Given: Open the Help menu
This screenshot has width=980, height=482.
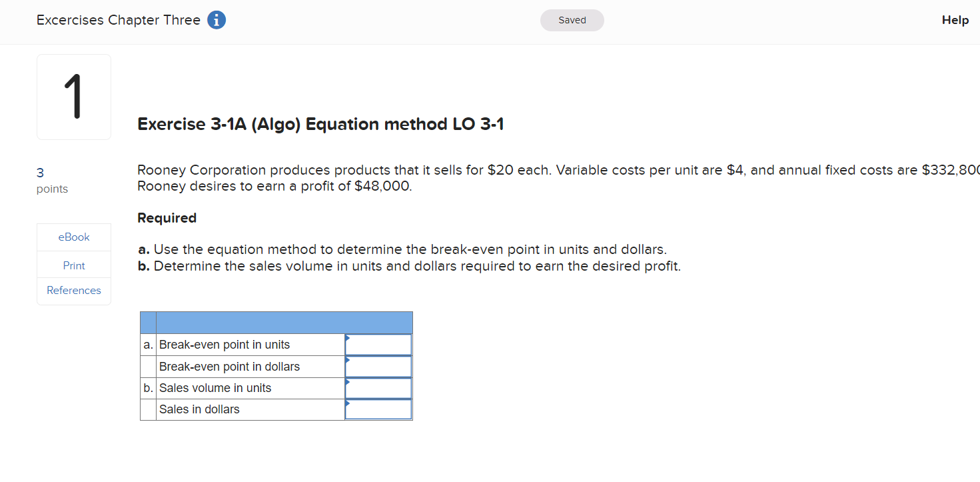Looking at the screenshot, I should (955, 20).
